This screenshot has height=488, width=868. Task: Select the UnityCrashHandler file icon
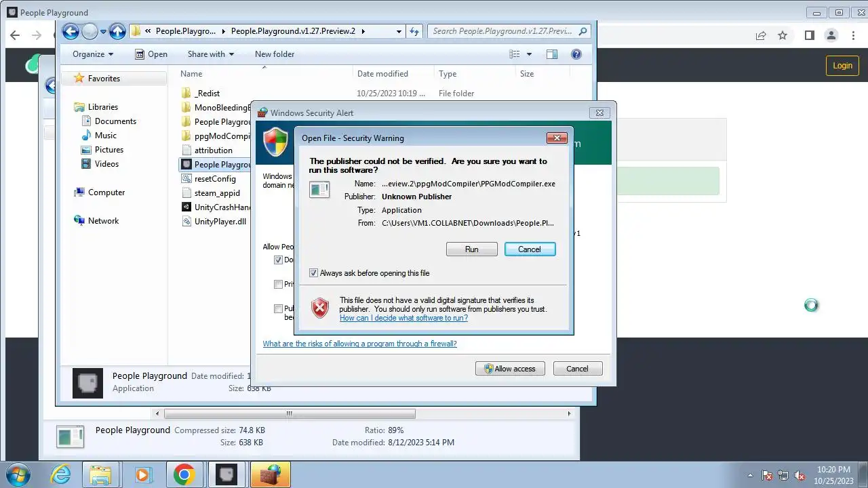(x=187, y=207)
